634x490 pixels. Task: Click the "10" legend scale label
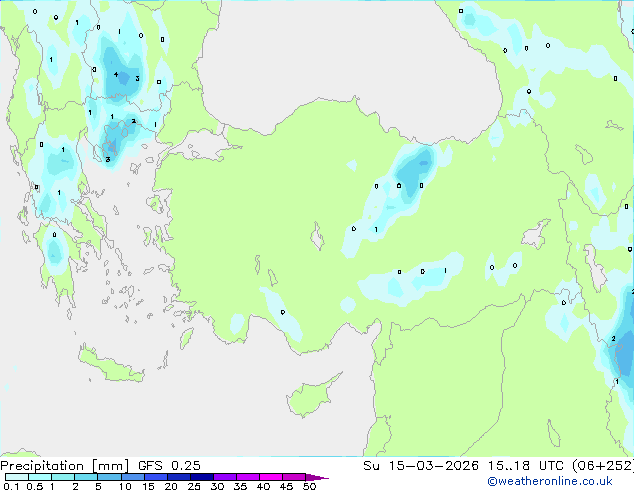click(125, 486)
